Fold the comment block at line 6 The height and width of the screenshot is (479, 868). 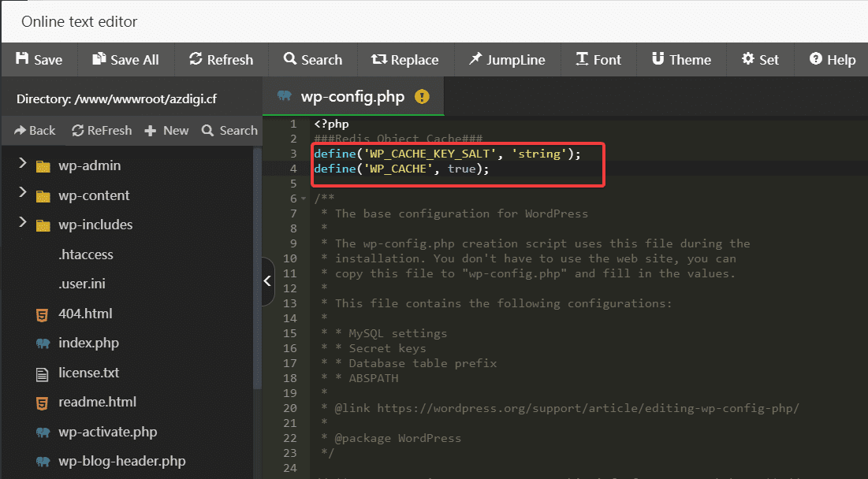point(304,199)
